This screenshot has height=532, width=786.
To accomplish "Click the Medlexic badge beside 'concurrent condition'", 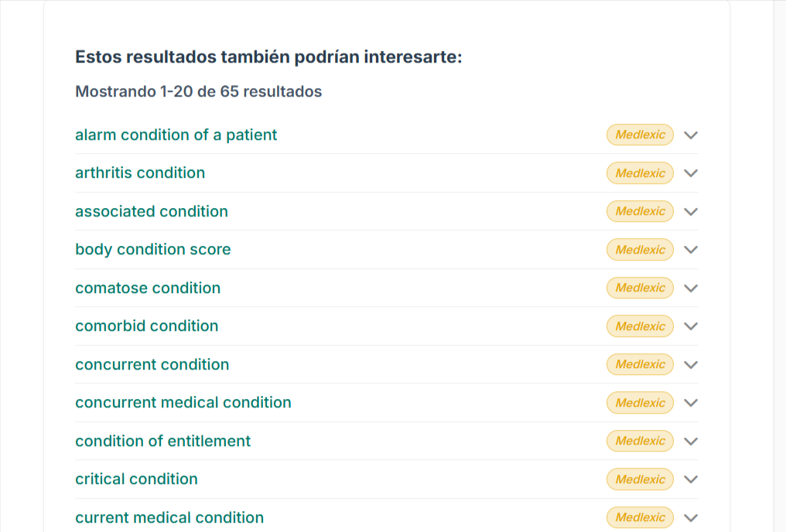I will (x=640, y=365).
